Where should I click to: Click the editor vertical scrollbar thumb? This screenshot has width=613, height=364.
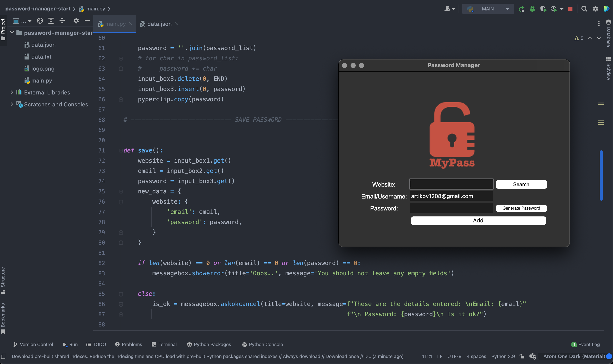tap(601, 175)
